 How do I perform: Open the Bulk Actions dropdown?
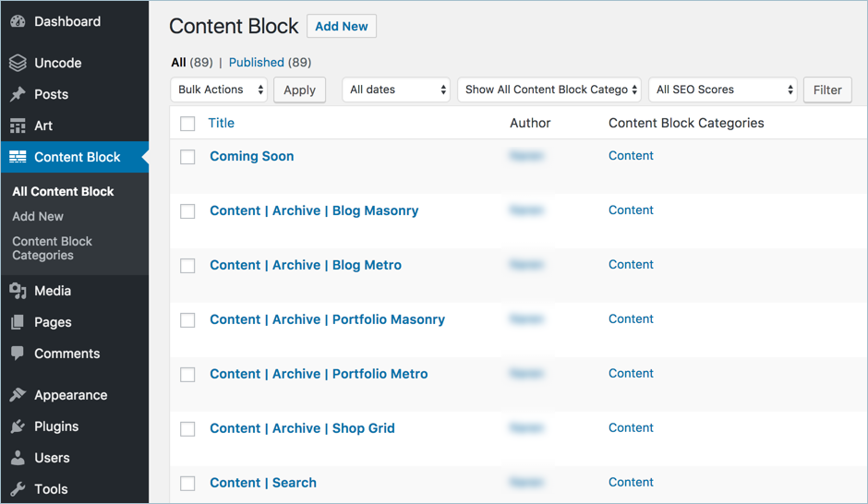point(219,90)
